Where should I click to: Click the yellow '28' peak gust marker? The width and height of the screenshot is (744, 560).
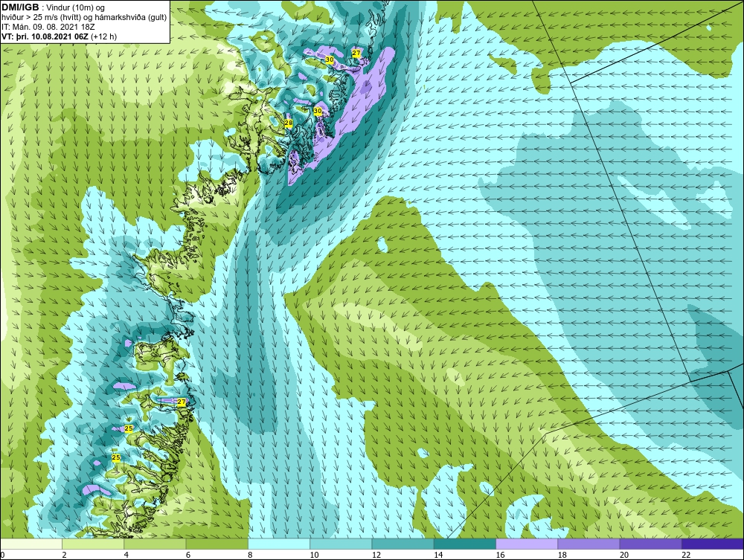tap(289, 123)
